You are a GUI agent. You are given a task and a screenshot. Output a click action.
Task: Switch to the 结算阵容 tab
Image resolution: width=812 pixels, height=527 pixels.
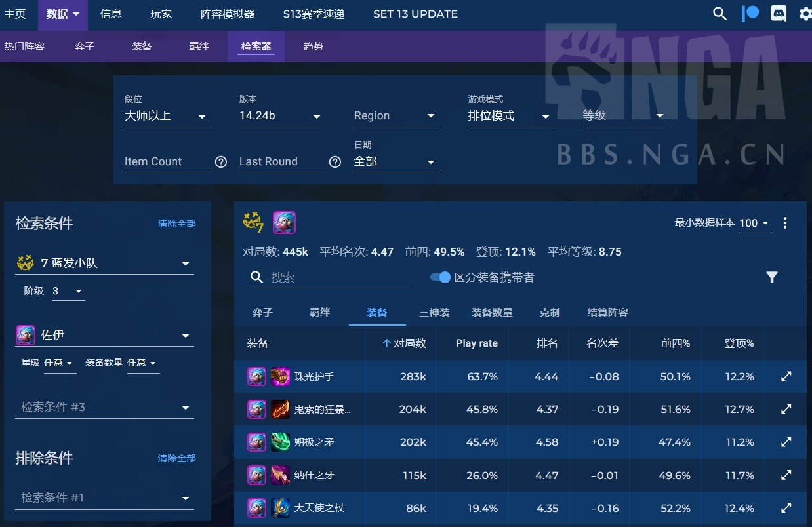pyautogui.click(x=607, y=313)
